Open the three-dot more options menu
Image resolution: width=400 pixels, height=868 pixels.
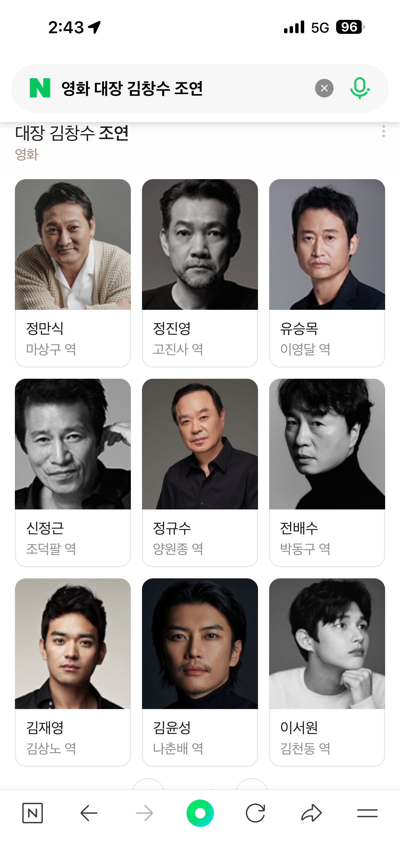(384, 131)
